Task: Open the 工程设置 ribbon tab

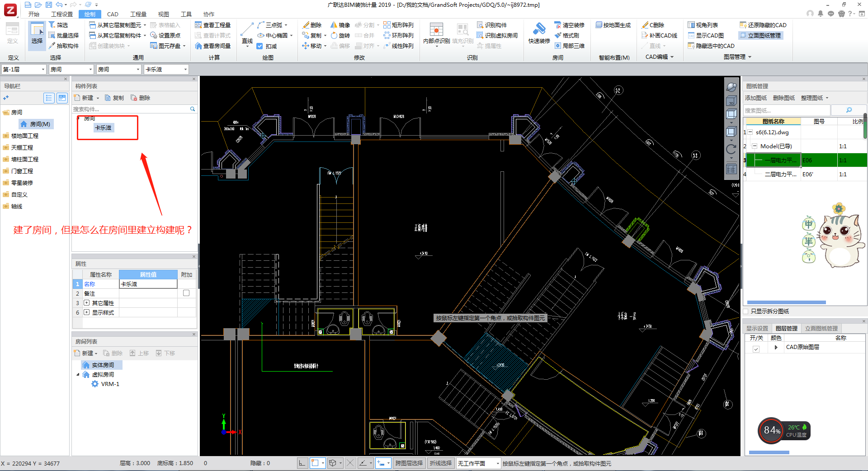Action: tap(62, 14)
